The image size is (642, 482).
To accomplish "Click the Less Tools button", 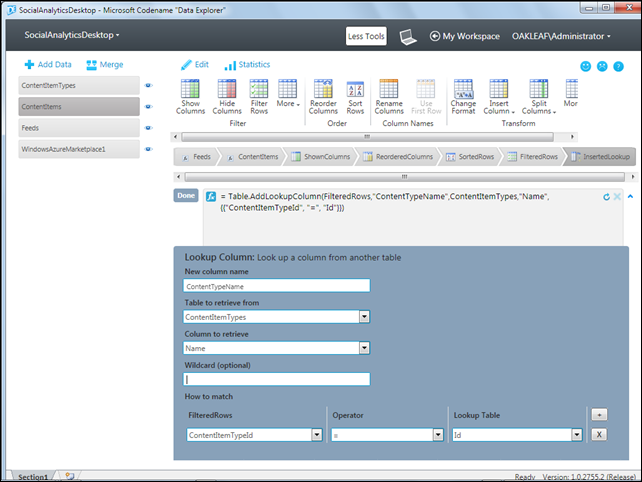I will coord(366,36).
